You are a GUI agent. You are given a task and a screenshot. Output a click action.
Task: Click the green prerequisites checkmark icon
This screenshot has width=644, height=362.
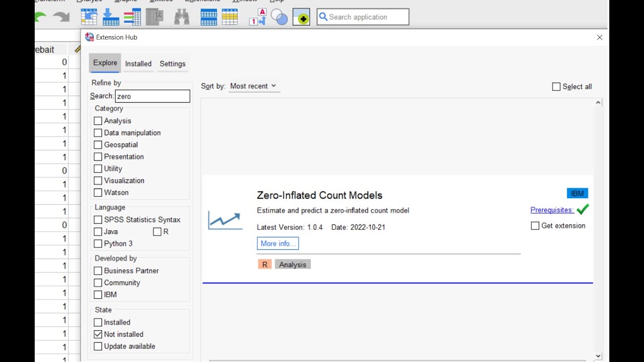pyautogui.click(x=583, y=209)
